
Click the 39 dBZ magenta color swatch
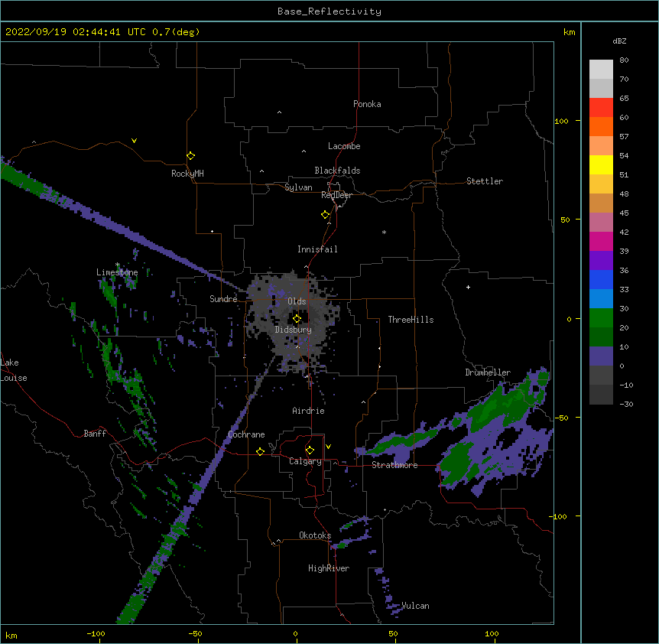tap(601, 241)
